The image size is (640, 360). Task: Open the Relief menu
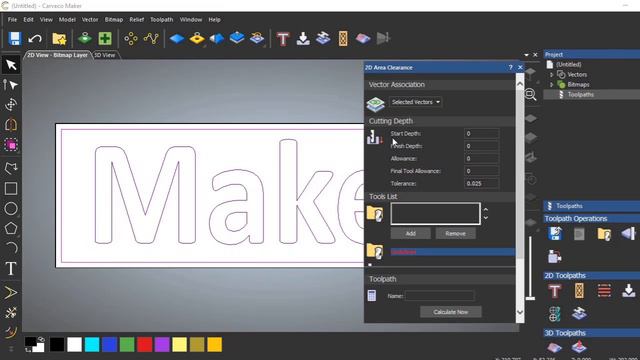click(136, 20)
